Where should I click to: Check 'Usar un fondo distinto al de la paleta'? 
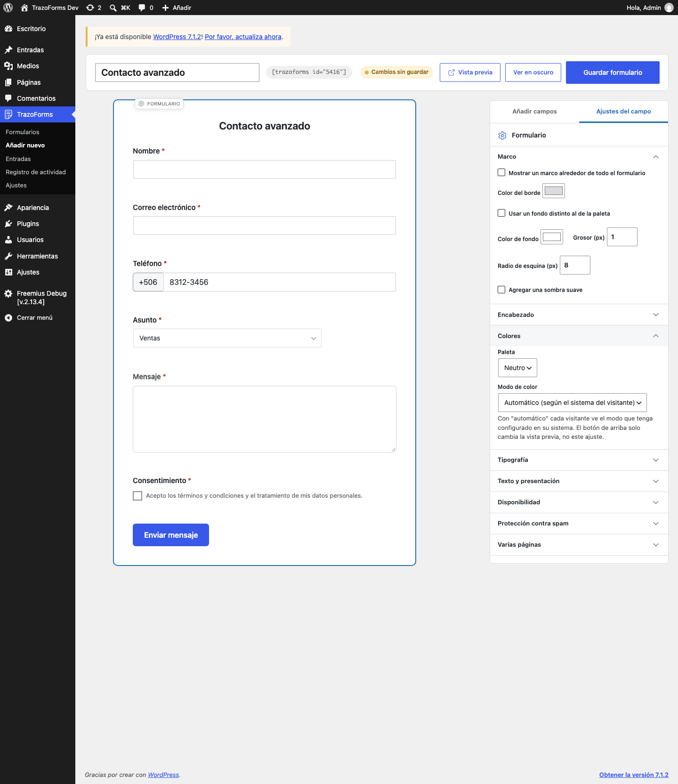tap(501, 213)
